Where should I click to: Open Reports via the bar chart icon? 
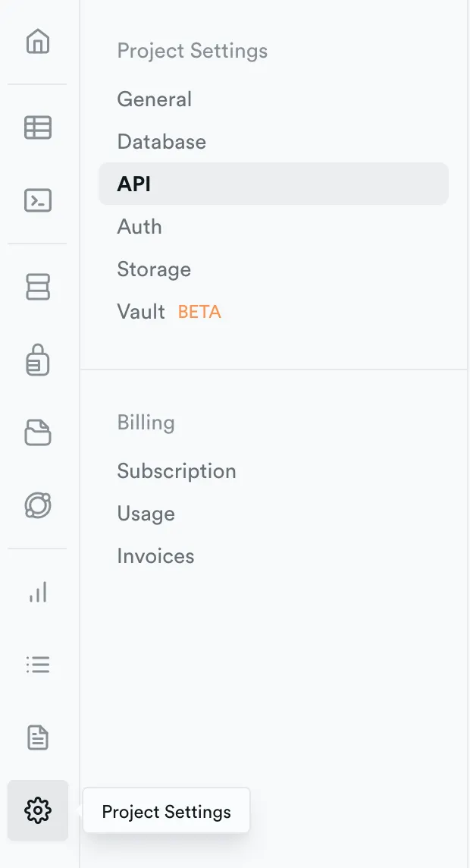point(37,592)
